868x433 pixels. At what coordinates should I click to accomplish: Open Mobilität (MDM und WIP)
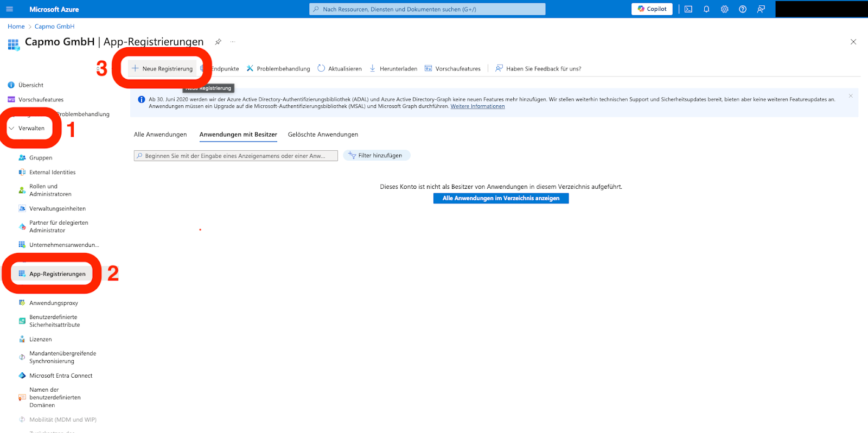click(62, 420)
